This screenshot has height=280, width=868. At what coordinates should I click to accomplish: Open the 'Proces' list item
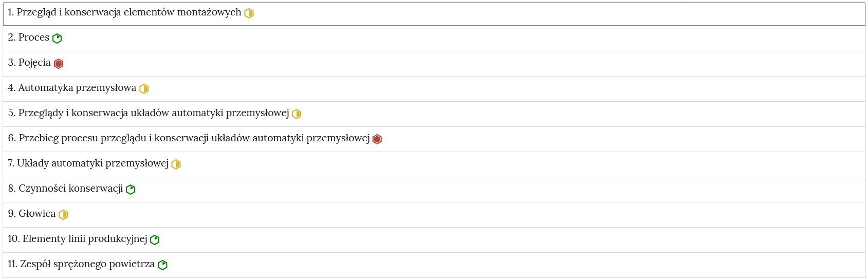pyautogui.click(x=33, y=38)
